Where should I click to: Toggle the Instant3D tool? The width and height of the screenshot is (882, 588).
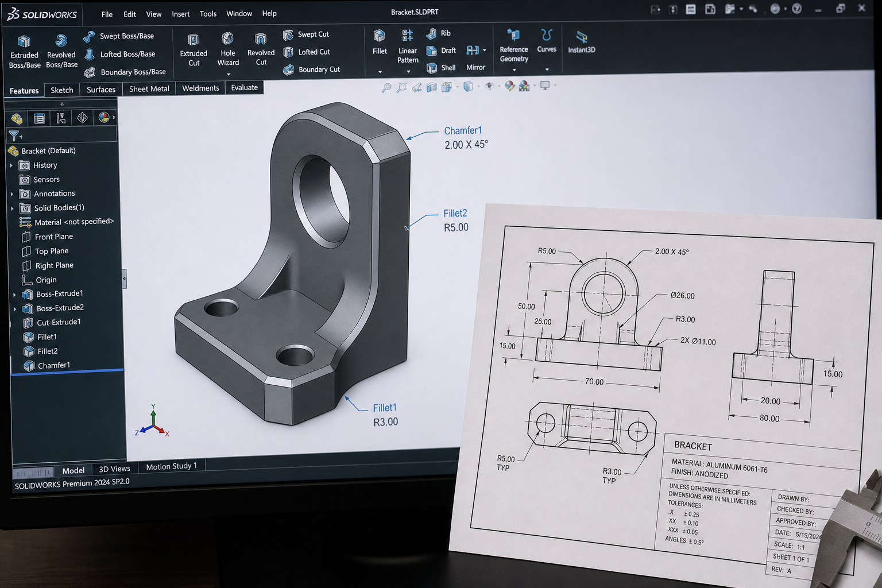[x=582, y=42]
